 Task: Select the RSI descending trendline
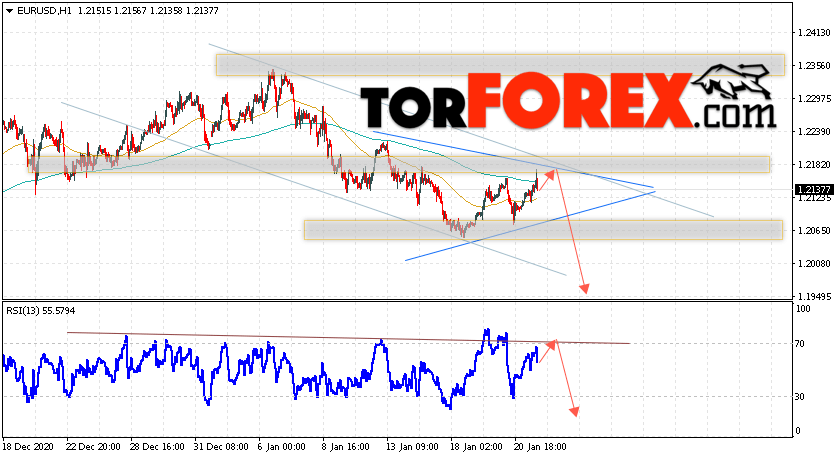pos(348,338)
